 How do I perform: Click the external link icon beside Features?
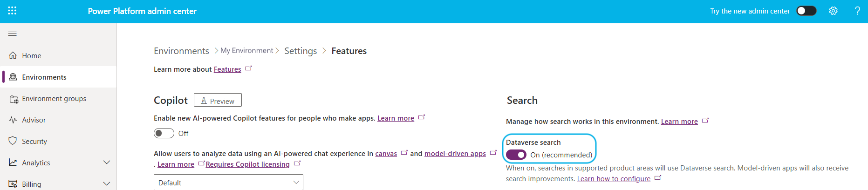click(248, 68)
